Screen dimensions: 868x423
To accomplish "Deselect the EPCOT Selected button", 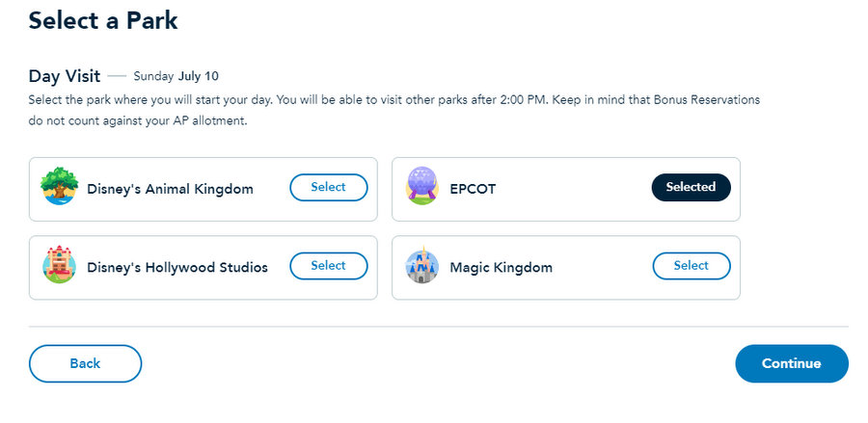I will (691, 188).
